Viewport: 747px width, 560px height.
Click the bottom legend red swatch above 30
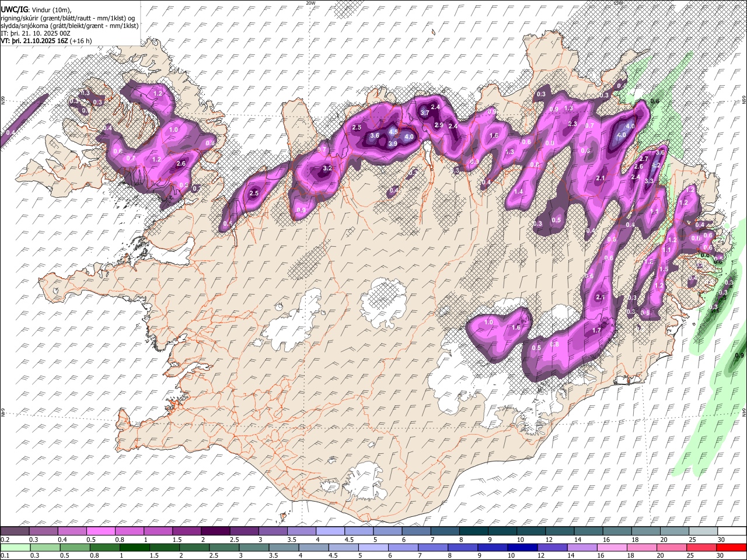[x=731, y=547]
